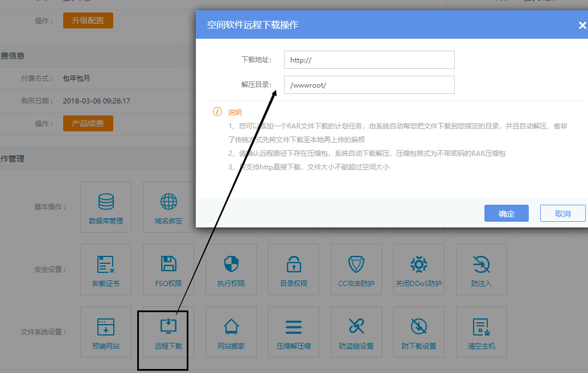Screen dimensions: 588x373
Task: Open the 数据库管理 database management tool
Action: [x=105, y=206]
